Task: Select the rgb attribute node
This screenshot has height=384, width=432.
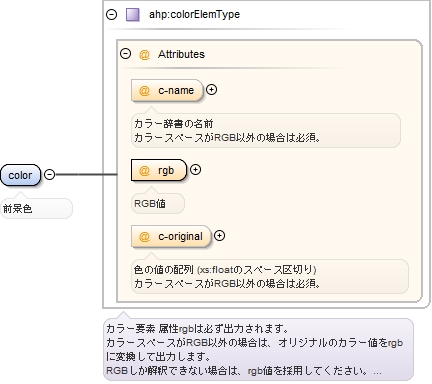Action: pyautogui.click(x=159, y=170)
